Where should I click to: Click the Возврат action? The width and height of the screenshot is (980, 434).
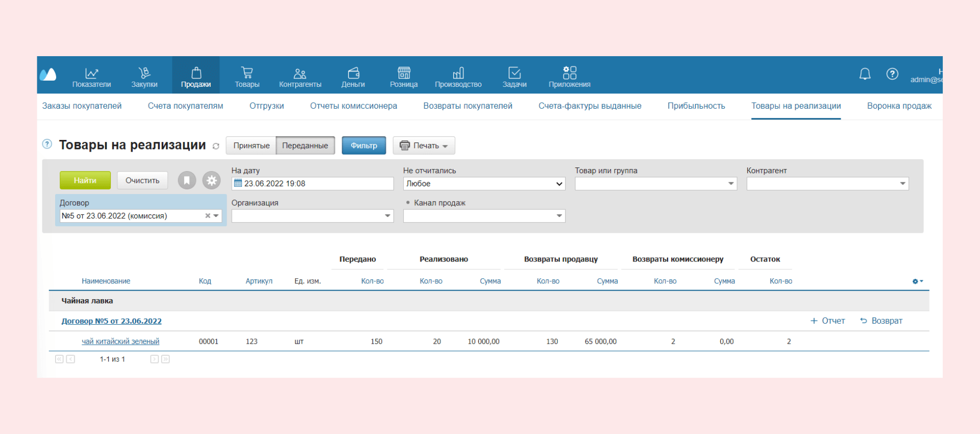pos(881,321)
